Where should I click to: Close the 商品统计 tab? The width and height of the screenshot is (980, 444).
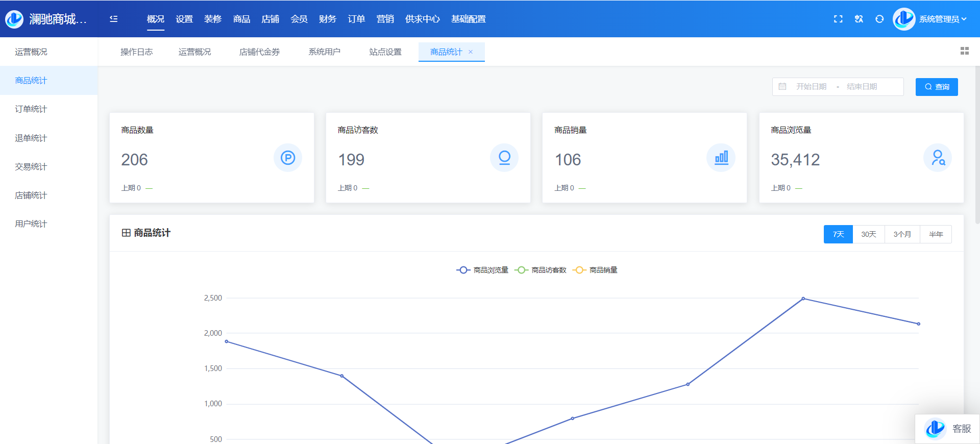click(471, 52)
